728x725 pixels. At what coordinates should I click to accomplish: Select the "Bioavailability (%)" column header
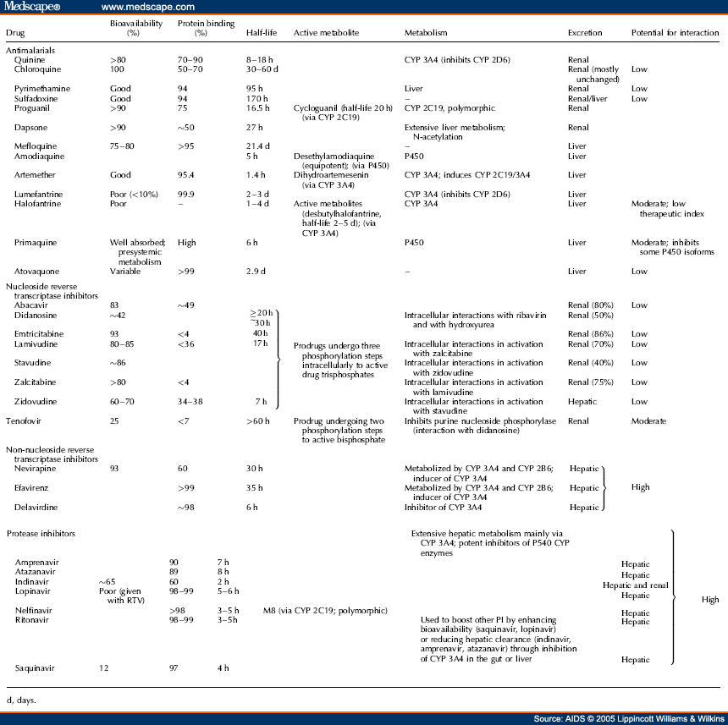136,28
